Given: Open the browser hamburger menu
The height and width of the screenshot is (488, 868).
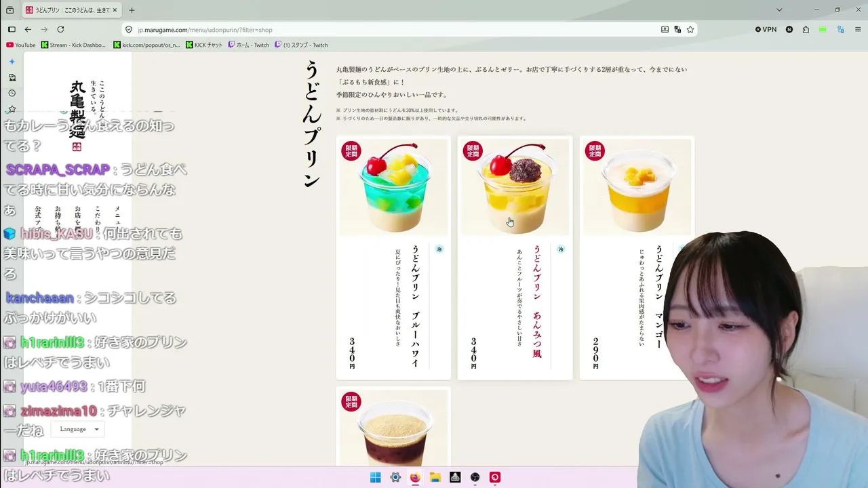Looking at the screenshot, I should click(x=857, y=30).
